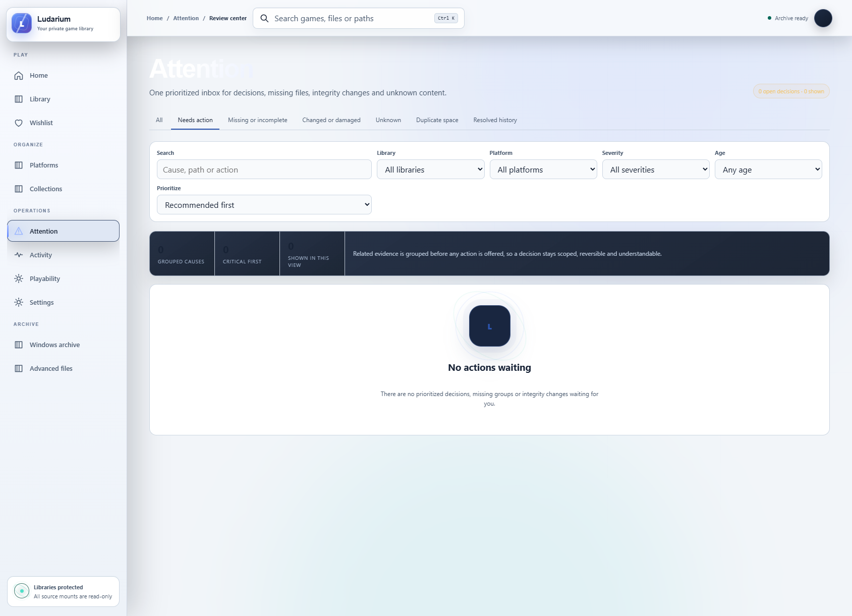Switch to Changed or damaged tab

331,120
